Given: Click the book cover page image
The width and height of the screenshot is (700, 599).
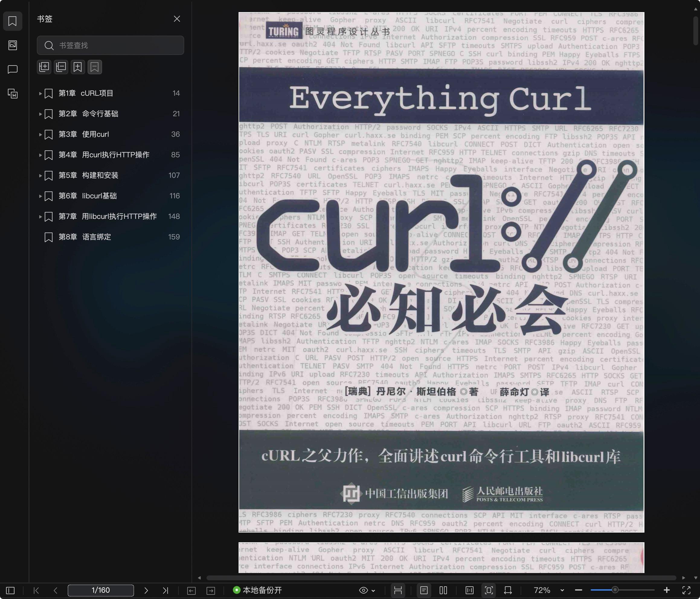Looking at the screenshot, I should [441, 272].
